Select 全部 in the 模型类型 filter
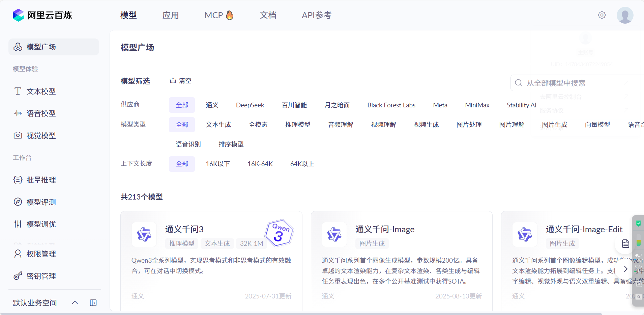 (182, 125)
